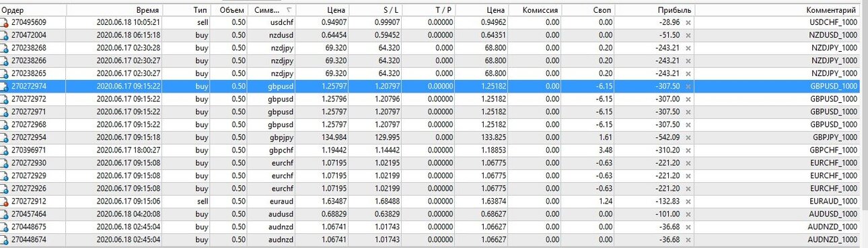
Task: Sort by the Комиссия column header
Action: coord(534,10)
